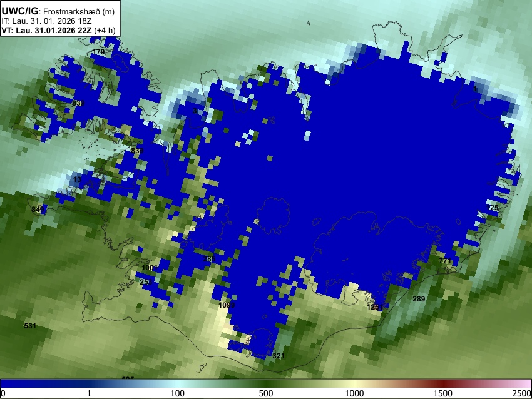532x399 pixels.
Task: Click the color scale tick label 500
Action: point(266,393)
